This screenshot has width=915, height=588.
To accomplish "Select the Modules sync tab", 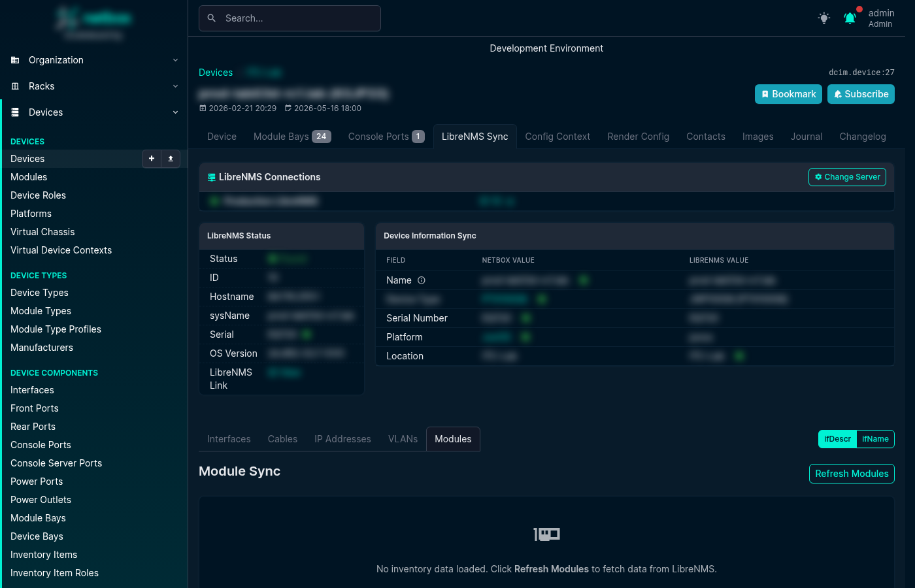I will coord(453,439).
